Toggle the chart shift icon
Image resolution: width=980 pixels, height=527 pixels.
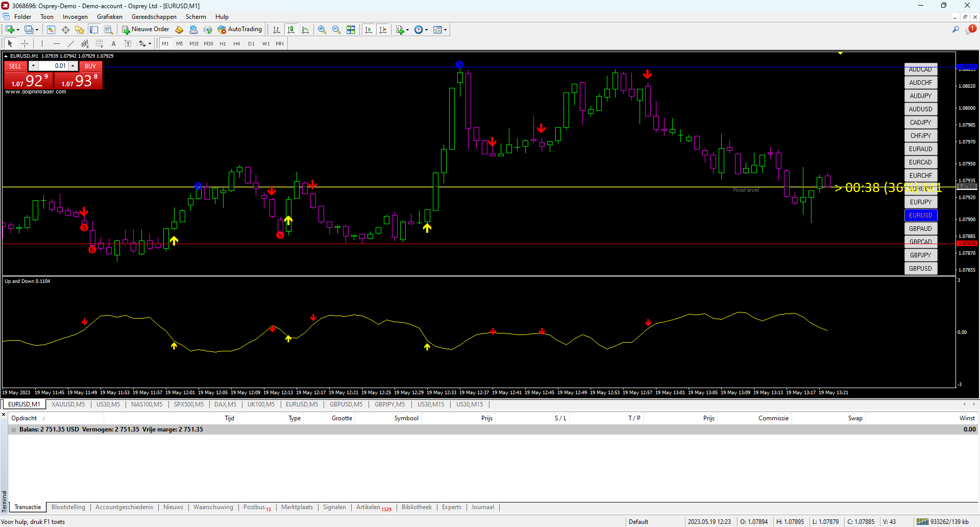point(383,30)
